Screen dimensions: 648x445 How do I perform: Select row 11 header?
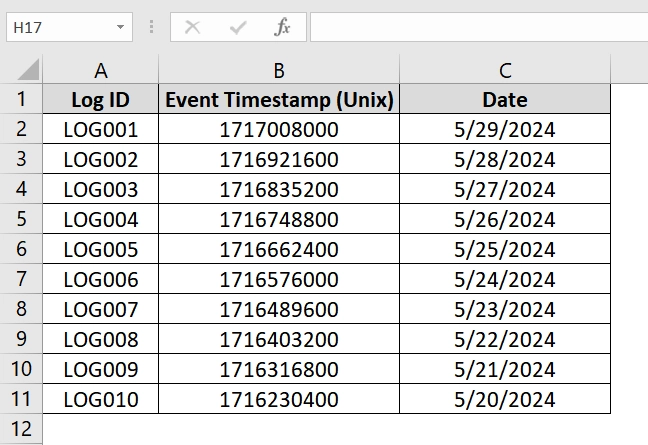coord(21,398)
